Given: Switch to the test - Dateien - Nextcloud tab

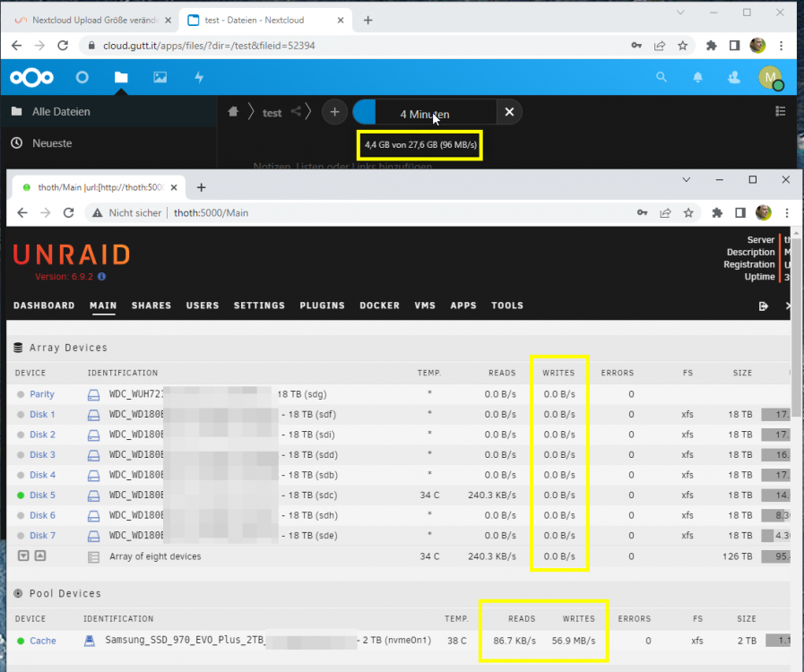Looking at the screenshot, I should pos(264,20).
